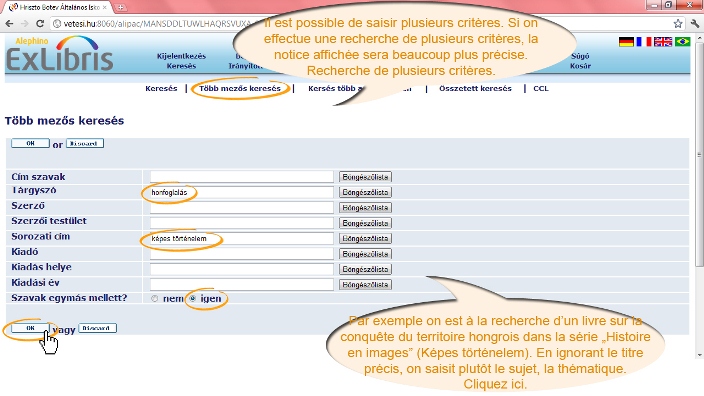Screen dimensions: 704x396
Task: Reload the page with refresh icon
Action: click(40, 24)
